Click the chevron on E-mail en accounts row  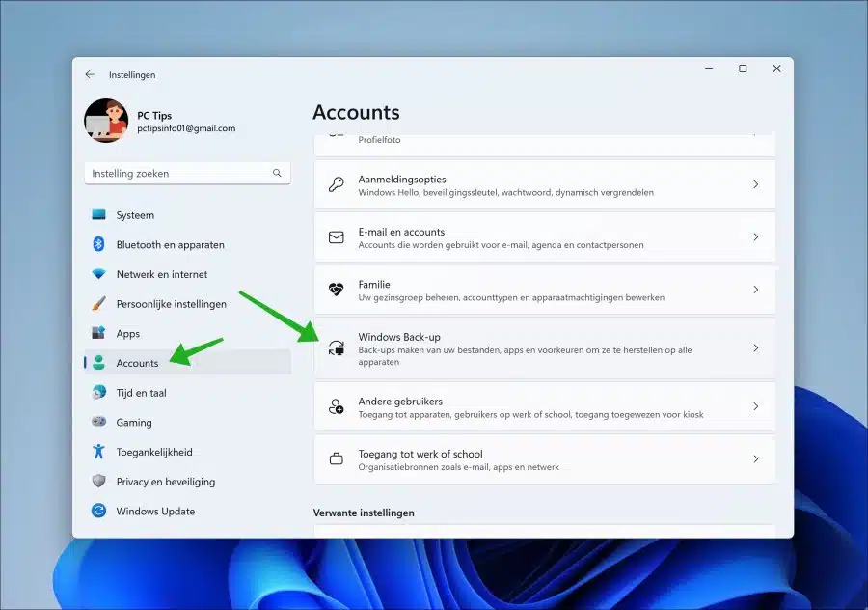click(x=755, y=237)
